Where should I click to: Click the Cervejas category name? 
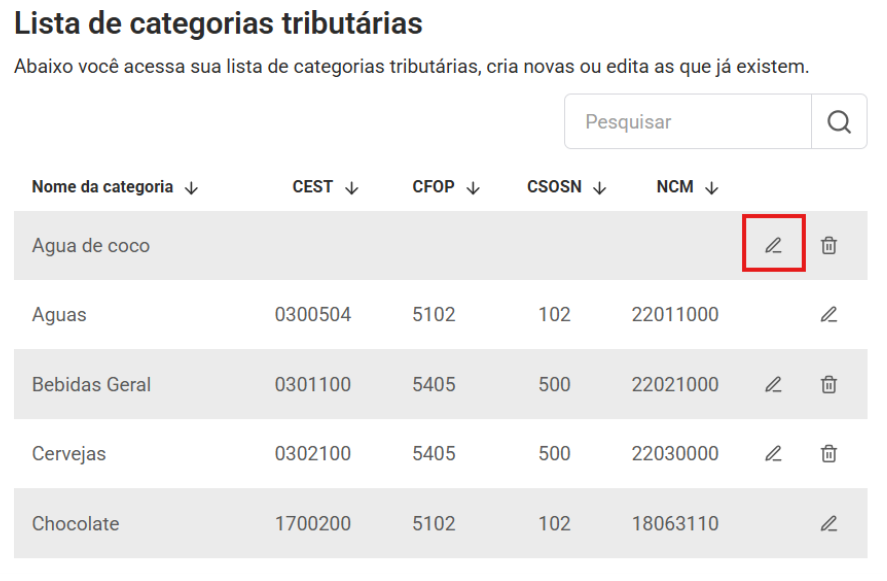69,454
